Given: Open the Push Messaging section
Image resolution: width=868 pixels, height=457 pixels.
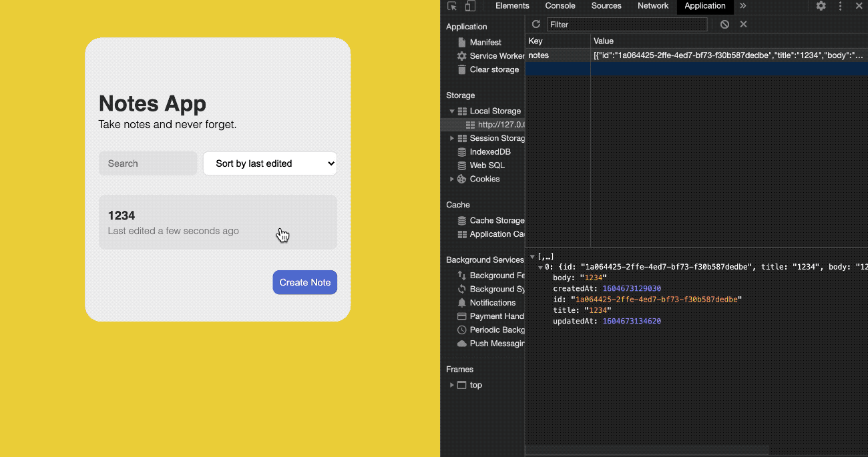Looking at the screenshot, I should pos(494,343).
